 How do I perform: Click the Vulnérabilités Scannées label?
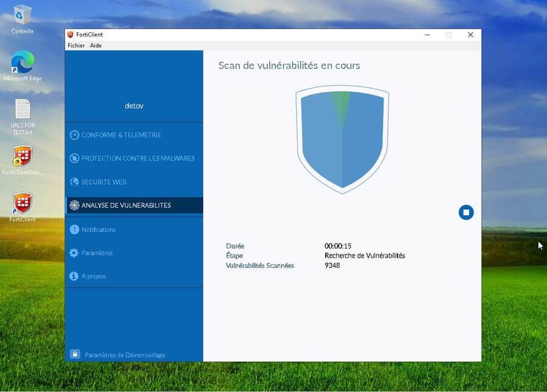(260, 266)
